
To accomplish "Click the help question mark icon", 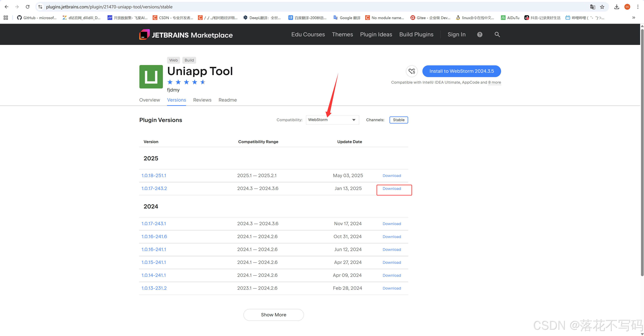I will 479,34.
